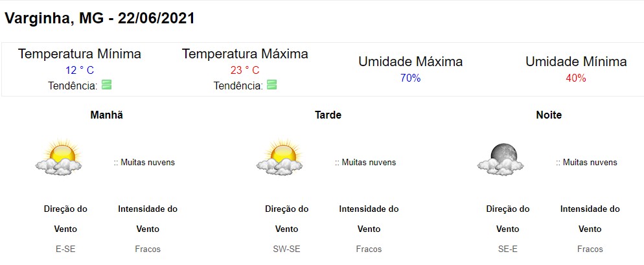Click the Noite moon and clouds icon
This screenshot has width=644, height=265.
(500, 159)
